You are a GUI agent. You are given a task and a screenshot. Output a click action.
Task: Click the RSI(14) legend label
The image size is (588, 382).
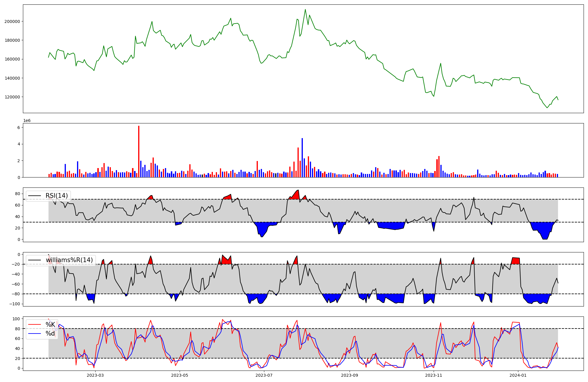click(56, 196)
